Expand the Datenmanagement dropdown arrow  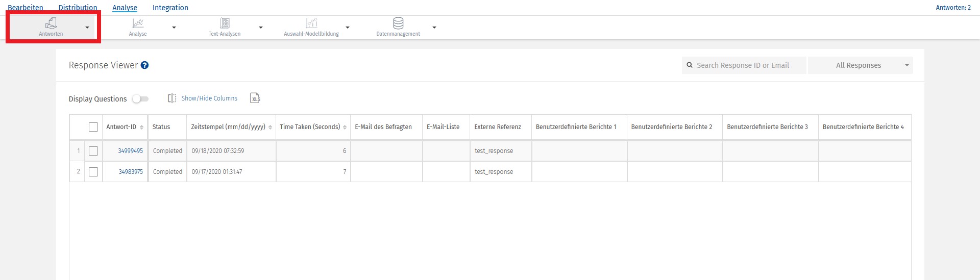coord(434,28)
